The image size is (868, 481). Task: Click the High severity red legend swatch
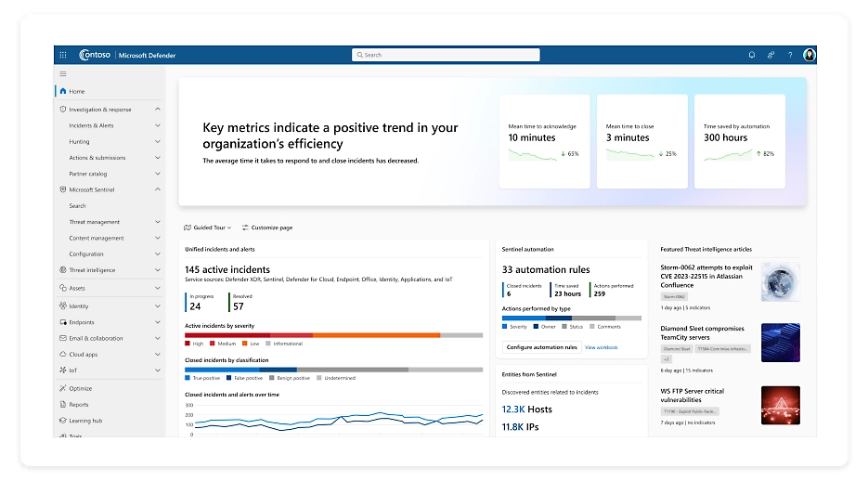[x=188, y=344]
